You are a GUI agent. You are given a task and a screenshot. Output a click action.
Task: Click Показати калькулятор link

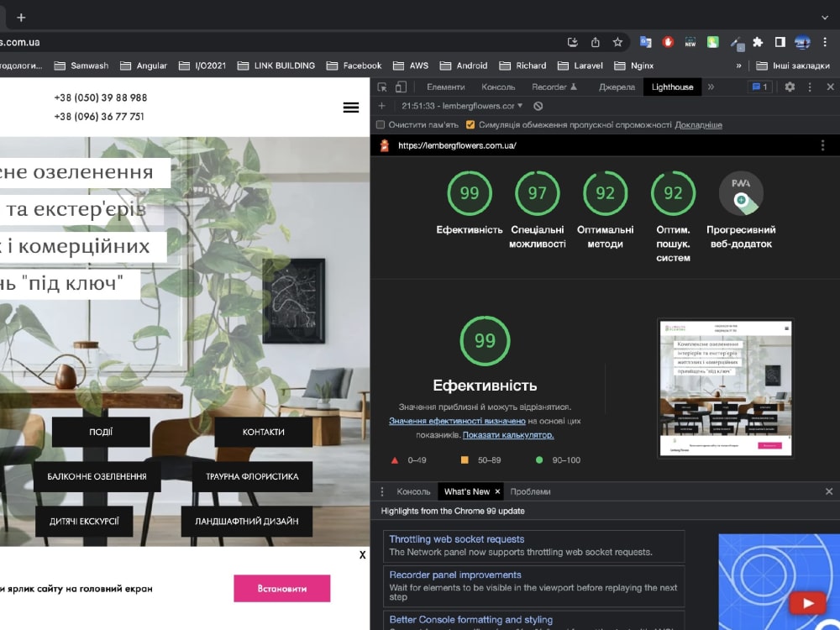[508, 435]
